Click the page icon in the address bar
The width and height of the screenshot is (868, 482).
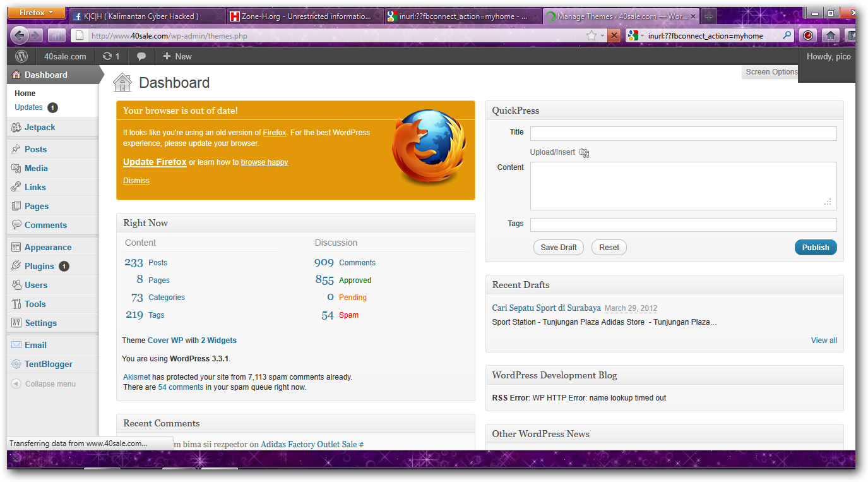(78, 36)
